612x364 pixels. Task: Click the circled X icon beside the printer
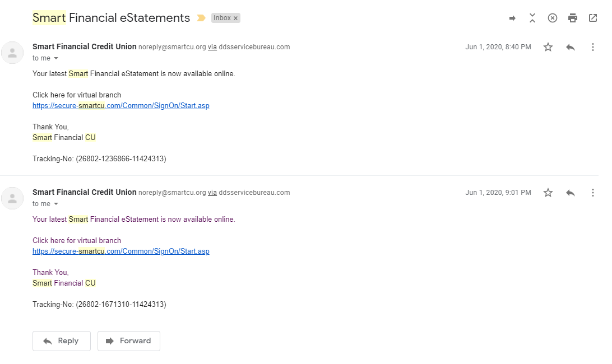pyautogui.click(x=553, y=18)
